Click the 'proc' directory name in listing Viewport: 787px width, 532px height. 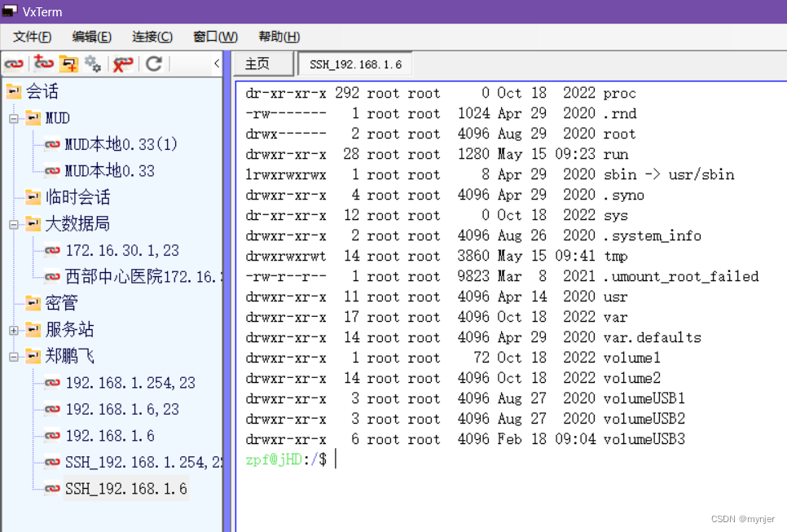619,94
